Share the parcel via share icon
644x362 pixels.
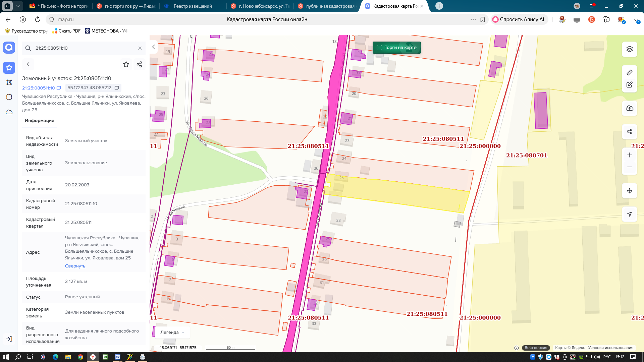(140, 64)
